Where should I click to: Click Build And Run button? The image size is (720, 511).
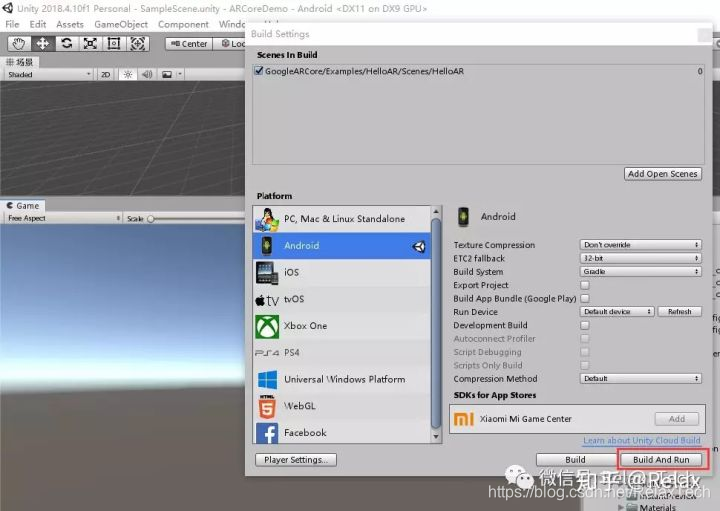(661, 460)
